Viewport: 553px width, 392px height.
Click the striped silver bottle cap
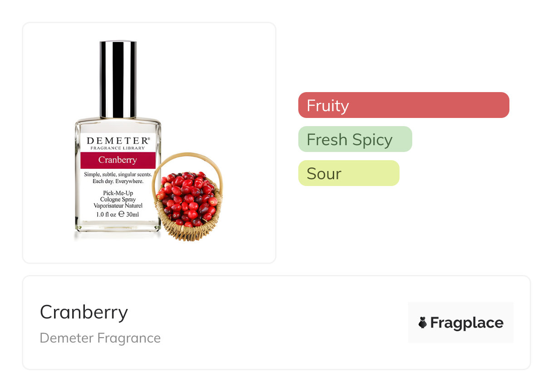point(118,79)
